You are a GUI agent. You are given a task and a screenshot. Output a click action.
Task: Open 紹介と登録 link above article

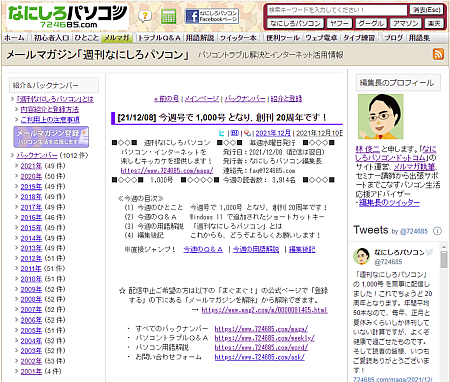coord(286,99)
